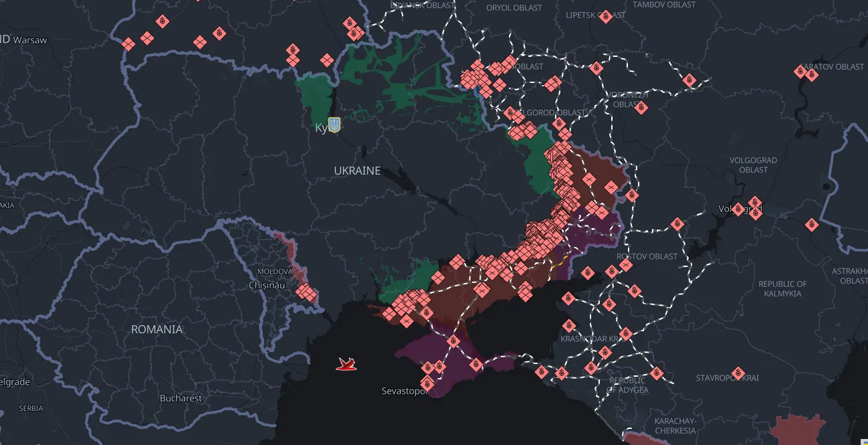Click the four-square marker northeast of Kyiv
The height and width of the screenshot is (445, 868).
coord(327,61)
